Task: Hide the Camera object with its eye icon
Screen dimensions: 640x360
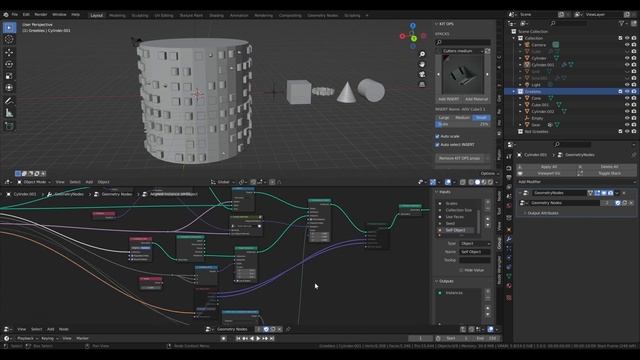Action: 627,45
